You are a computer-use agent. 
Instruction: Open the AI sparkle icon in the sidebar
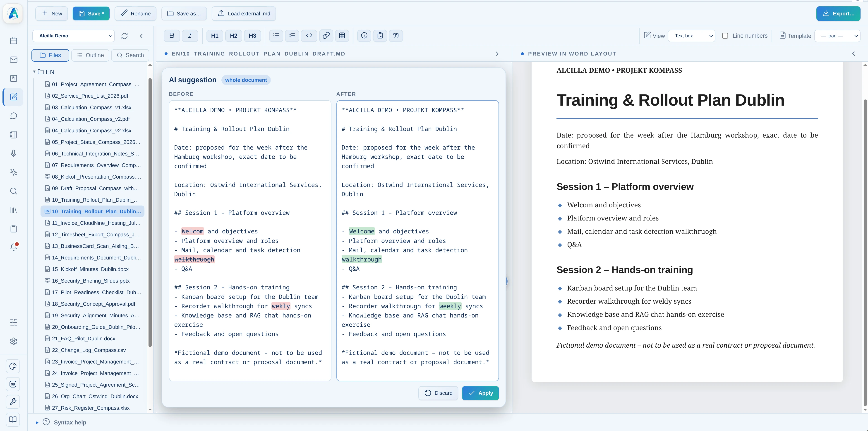[x=14, y=172]
